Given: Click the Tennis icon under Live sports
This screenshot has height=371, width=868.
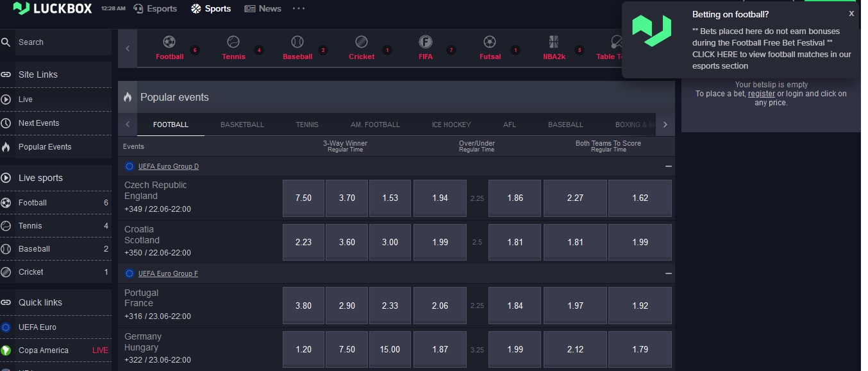Looking at the screenshot, I should [x=6, y=226].
